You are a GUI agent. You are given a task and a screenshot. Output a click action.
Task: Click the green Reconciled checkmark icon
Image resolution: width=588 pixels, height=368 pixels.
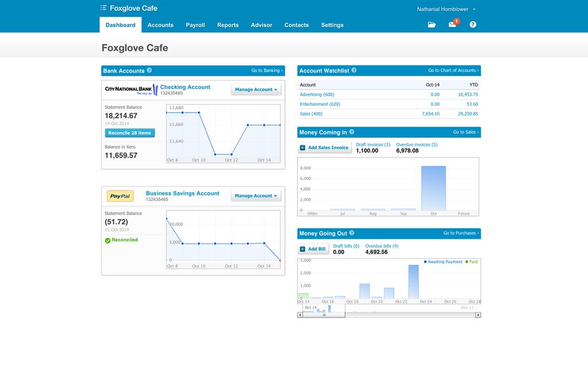[107, 240]
